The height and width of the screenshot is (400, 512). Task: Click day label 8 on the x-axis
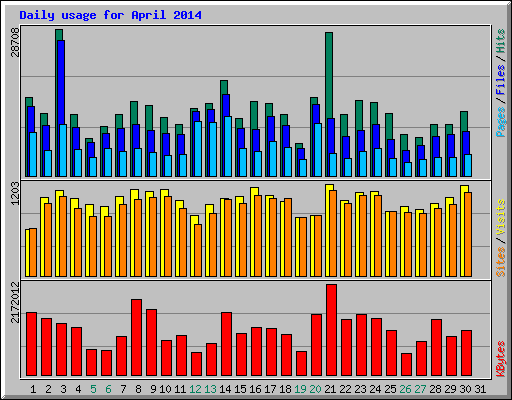(x=138, y=389)
